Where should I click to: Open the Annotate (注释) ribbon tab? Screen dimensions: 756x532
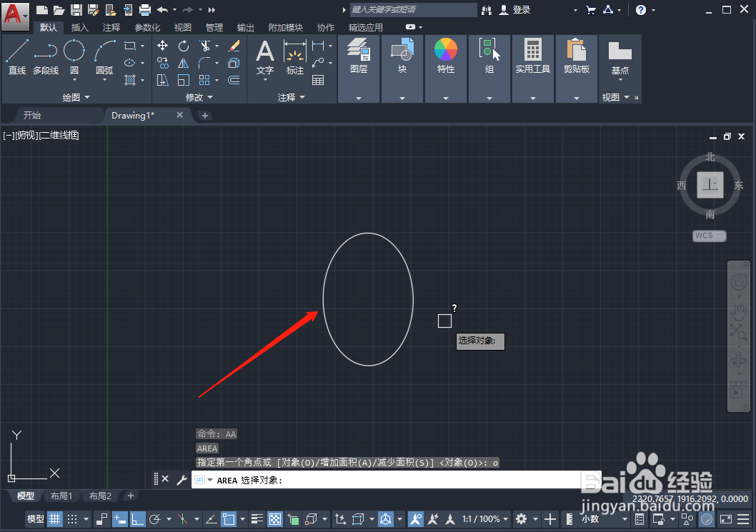[111, 27]
